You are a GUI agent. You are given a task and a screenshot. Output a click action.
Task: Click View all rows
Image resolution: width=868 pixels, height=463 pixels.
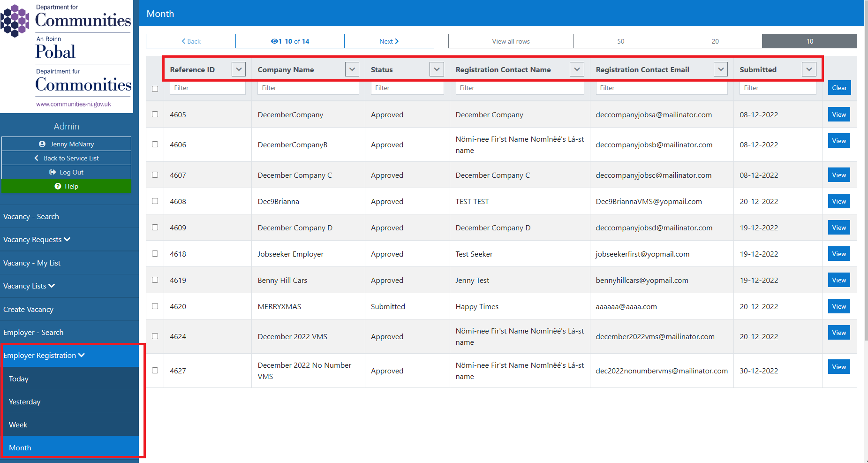(x=511, y=41)
